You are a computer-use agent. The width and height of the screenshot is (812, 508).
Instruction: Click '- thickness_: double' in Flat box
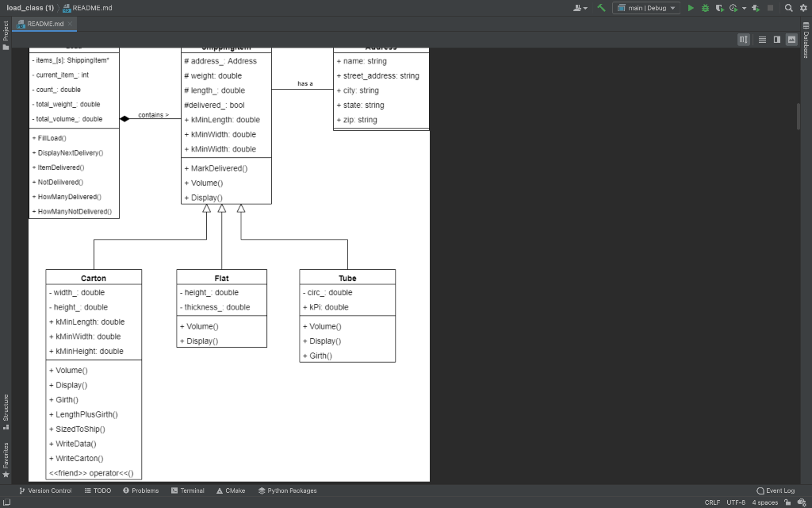point(215,307)
